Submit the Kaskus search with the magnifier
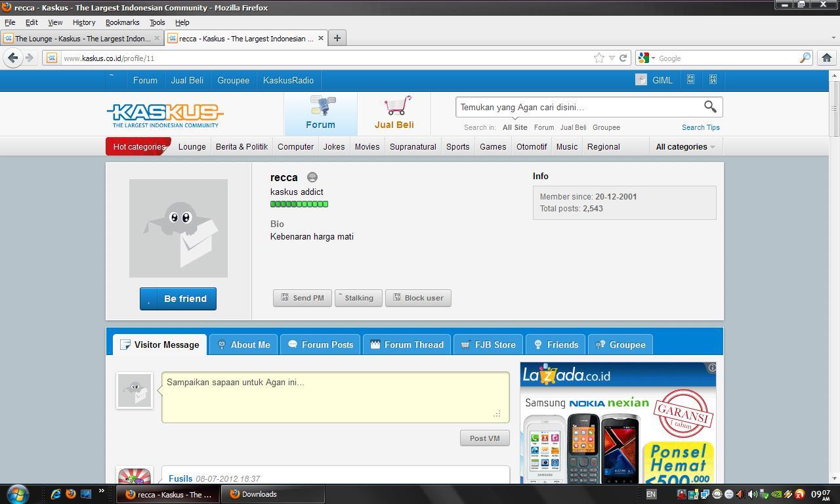Screen dimensions: 840x504 click(x=710, y=106)
